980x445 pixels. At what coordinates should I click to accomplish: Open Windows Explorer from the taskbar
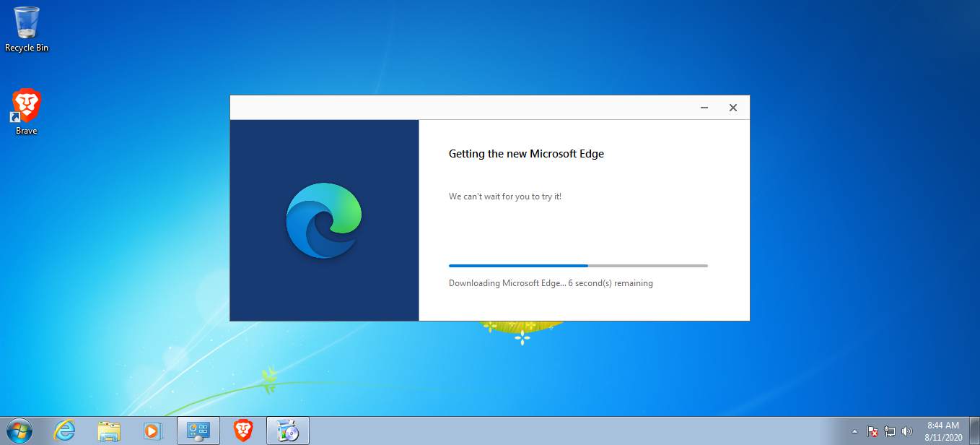coord(108,431)
